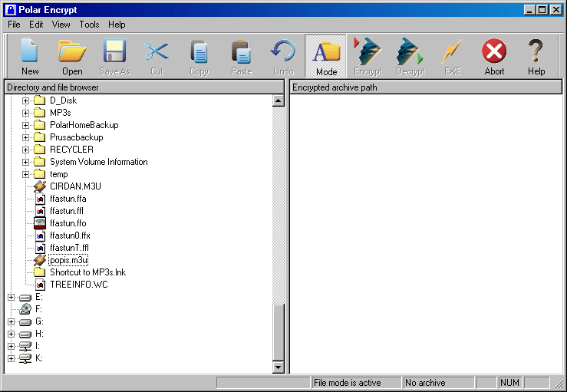This screenshot has width=567, height=392.
Task: Click the 'File mode is active' status text
Action: [x=347, y=383]
